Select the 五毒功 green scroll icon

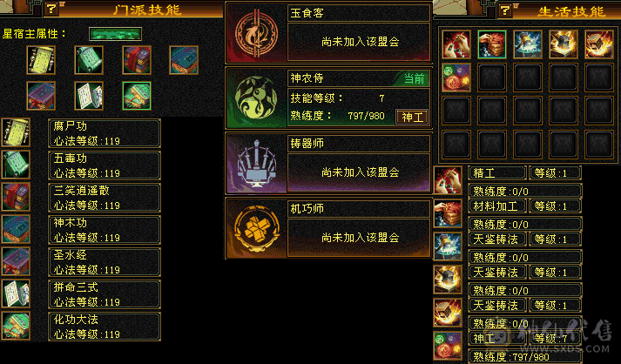click(x=16, y=165)
